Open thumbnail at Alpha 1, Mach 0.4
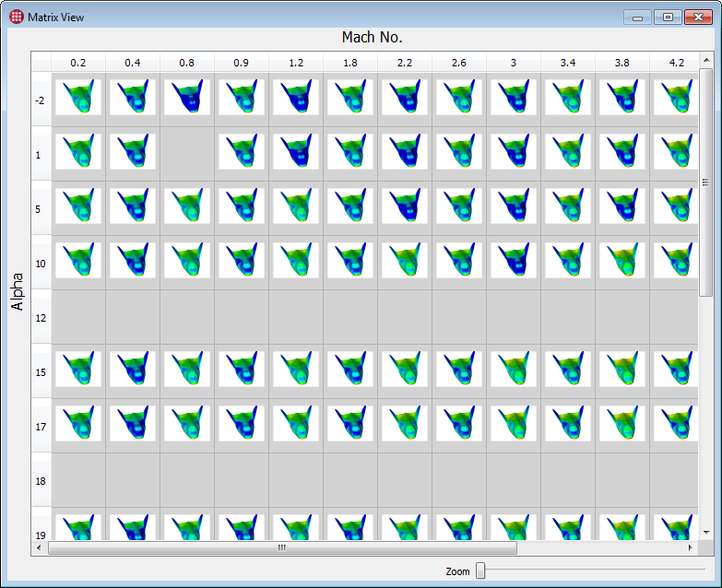 (x=133, y=151)
